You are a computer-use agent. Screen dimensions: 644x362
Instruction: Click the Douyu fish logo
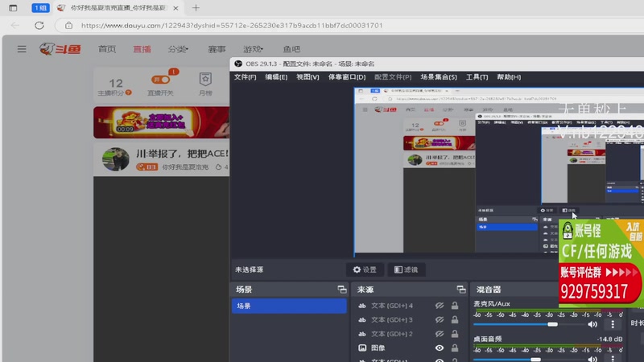60,49
